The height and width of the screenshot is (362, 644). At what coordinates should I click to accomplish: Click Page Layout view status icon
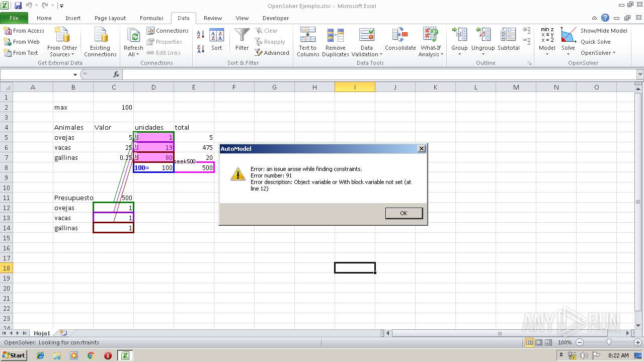click(x=538, y=342)
